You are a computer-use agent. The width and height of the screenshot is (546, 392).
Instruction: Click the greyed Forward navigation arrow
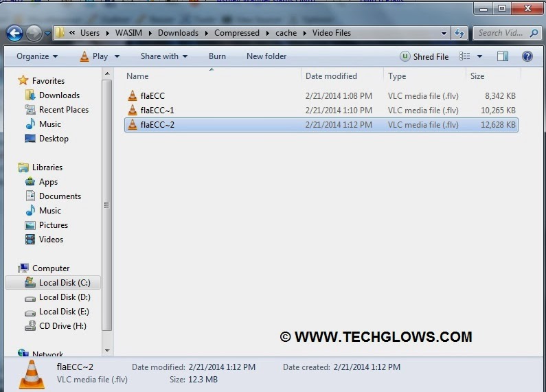[34, 34]
